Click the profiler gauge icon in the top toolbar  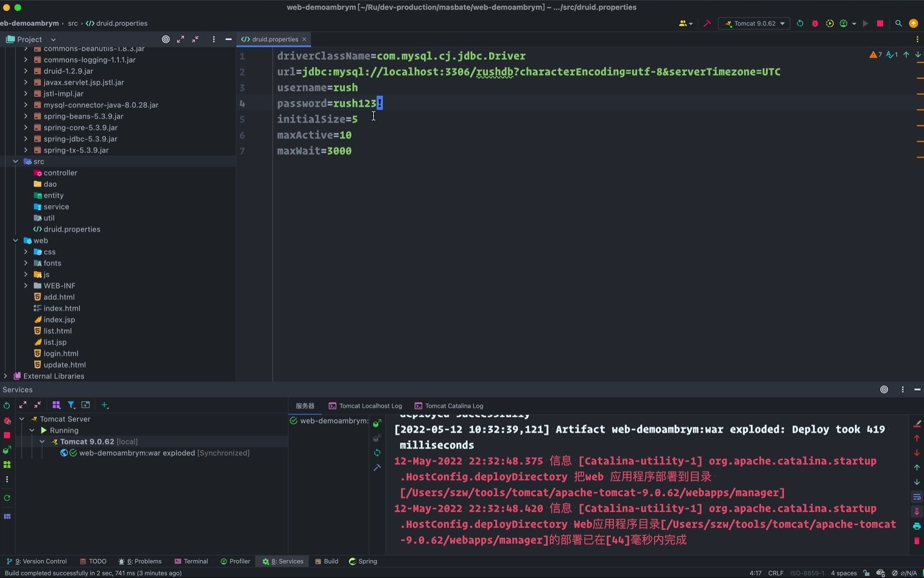(843, 24)
